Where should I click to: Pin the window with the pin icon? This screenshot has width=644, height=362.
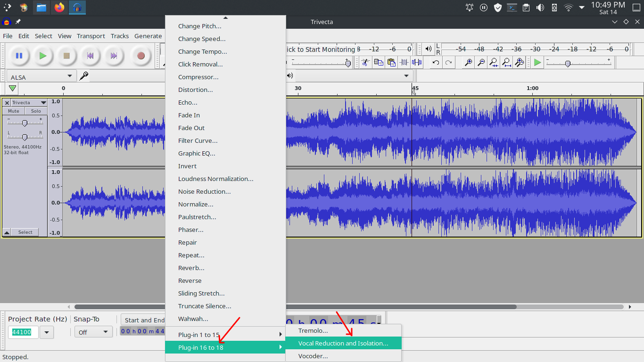click(x=18, y=22)
